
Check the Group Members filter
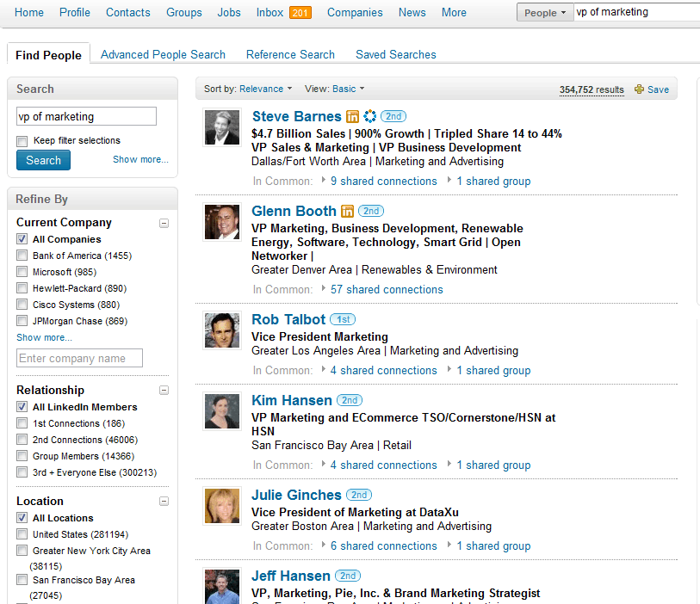[x=22, y=456]
